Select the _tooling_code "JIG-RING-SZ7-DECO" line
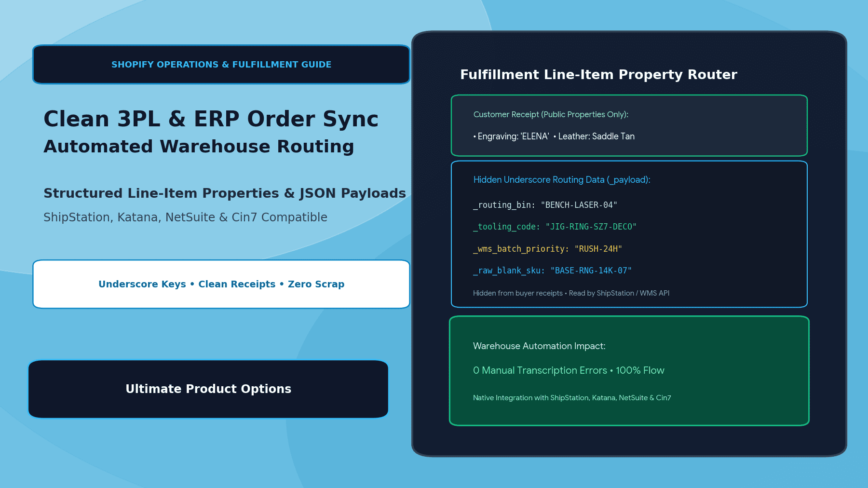 pos(555,227)
